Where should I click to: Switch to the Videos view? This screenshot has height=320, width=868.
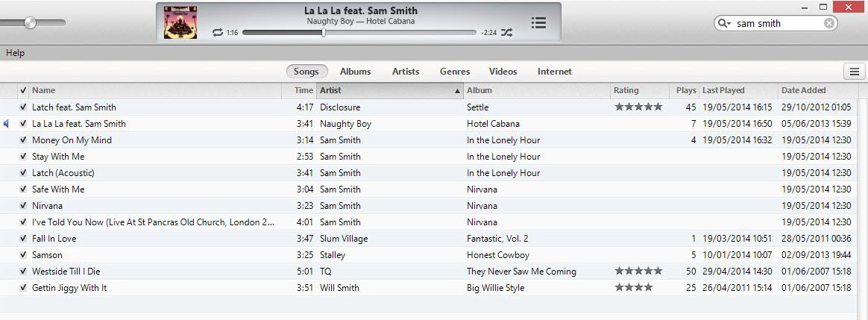pos(503,72)
